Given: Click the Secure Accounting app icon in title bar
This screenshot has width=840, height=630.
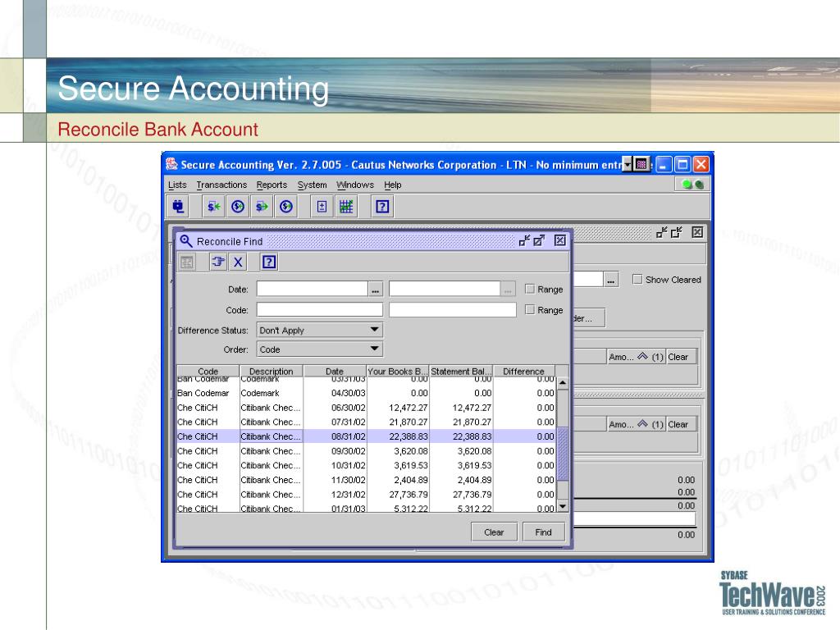Looking at the screenshot, I should coord(171,164).
